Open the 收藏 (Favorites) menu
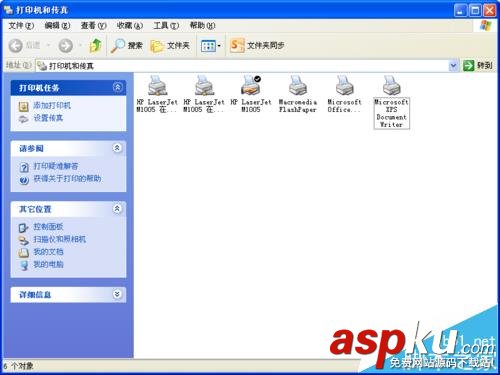Image resolution: width=500 pixels, height=375 pixels. 130,26
